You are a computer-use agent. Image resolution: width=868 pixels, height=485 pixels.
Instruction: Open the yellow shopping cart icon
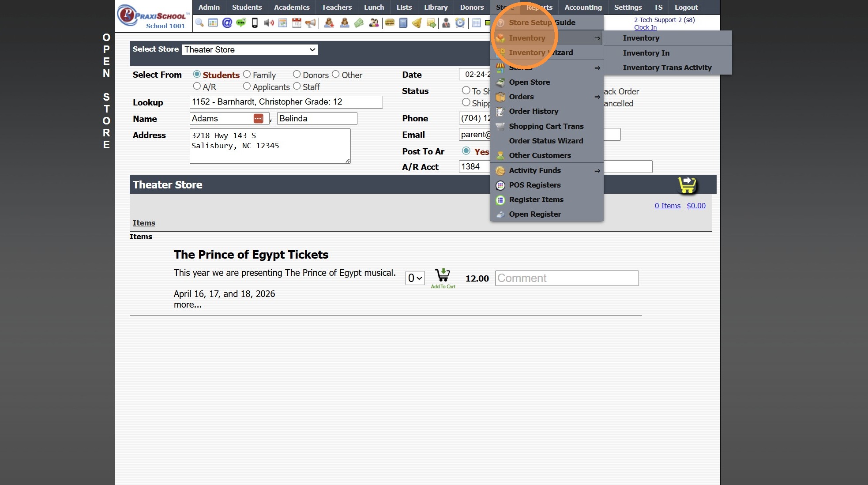click(x=687, y=185)
